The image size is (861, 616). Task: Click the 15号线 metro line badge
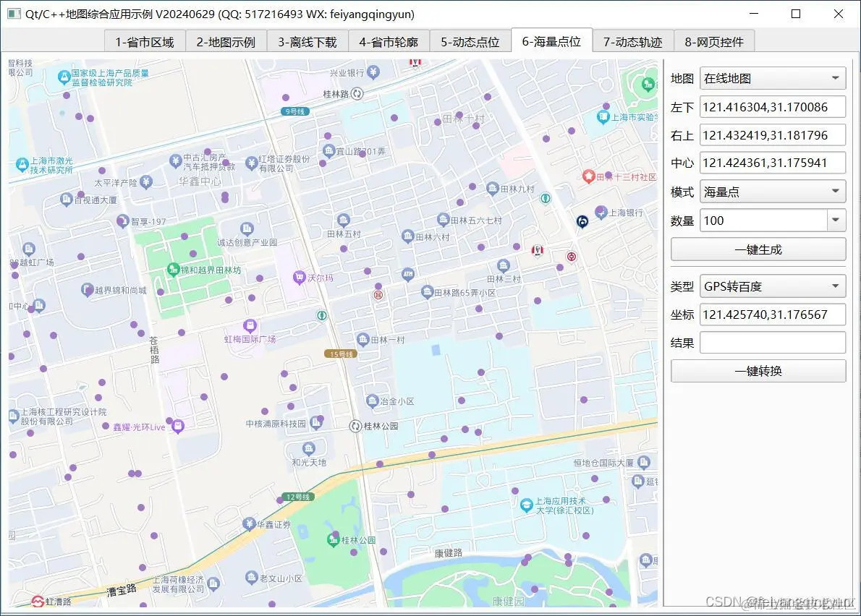click(342, 354)
